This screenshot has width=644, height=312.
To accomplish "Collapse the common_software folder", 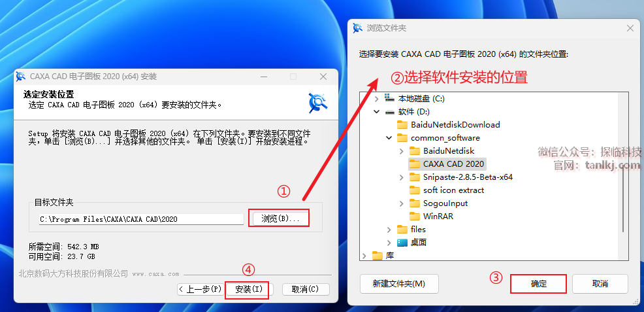I will [389, 138].
